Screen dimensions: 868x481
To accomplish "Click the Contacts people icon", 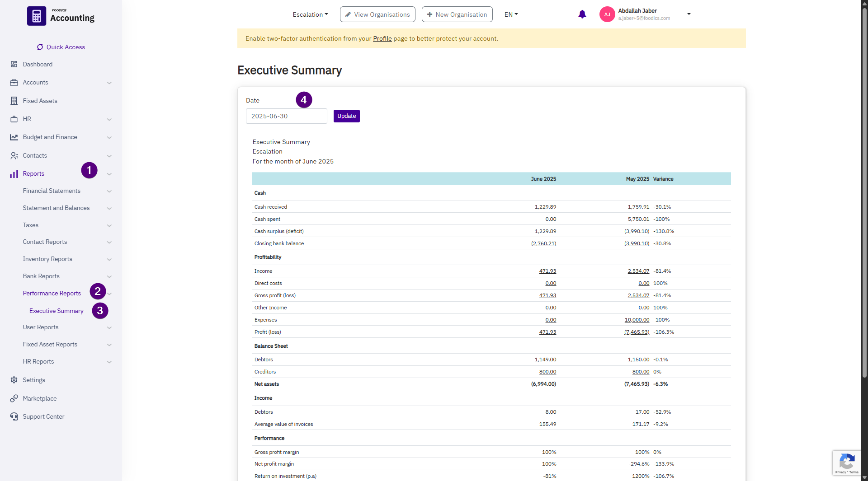I will (x=14, y=155).
